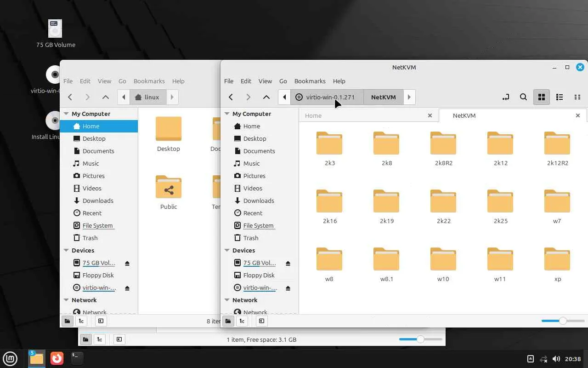Image resolution: width=588 pixels, height=368 pixels.
Task: Switch NetKVM window to compact view
Action: point(577,97)
